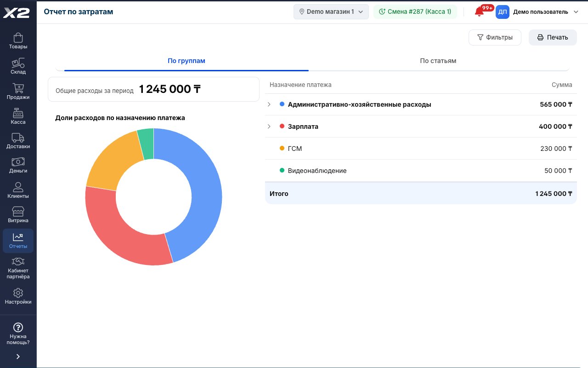Open the Товары section in sidebar

pos(18,41)
